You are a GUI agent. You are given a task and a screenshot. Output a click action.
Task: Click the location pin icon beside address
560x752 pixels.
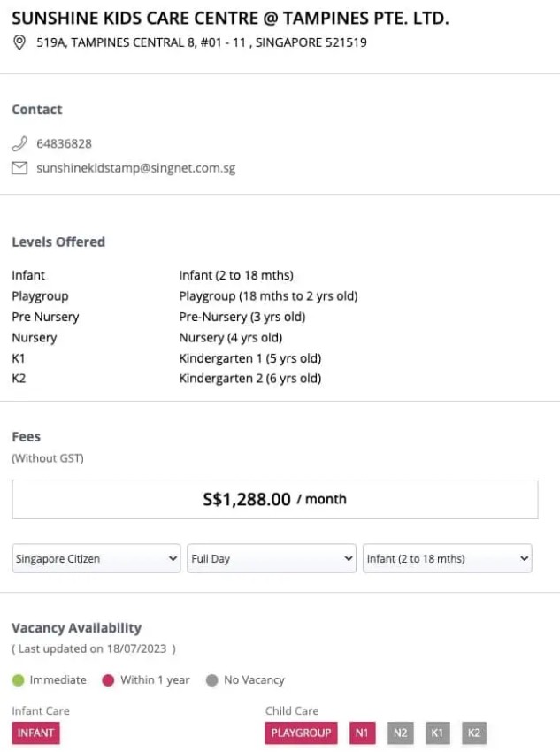[19, 42]
